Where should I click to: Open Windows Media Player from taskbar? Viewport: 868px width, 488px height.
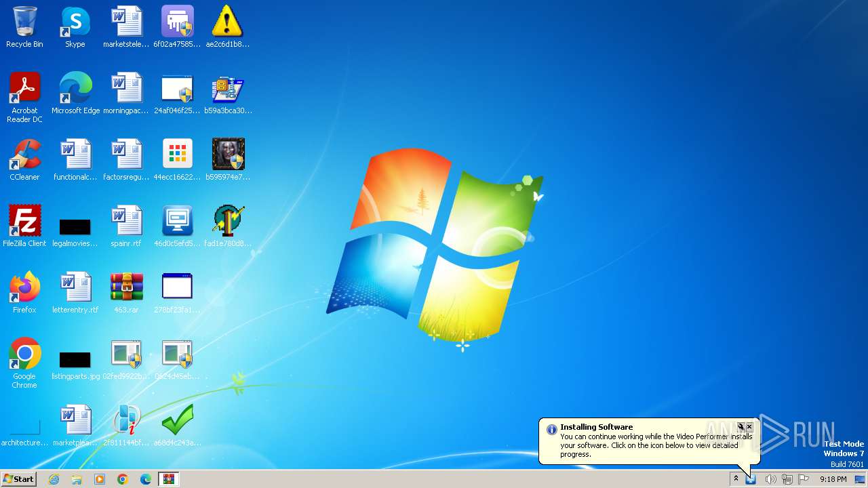100,479
